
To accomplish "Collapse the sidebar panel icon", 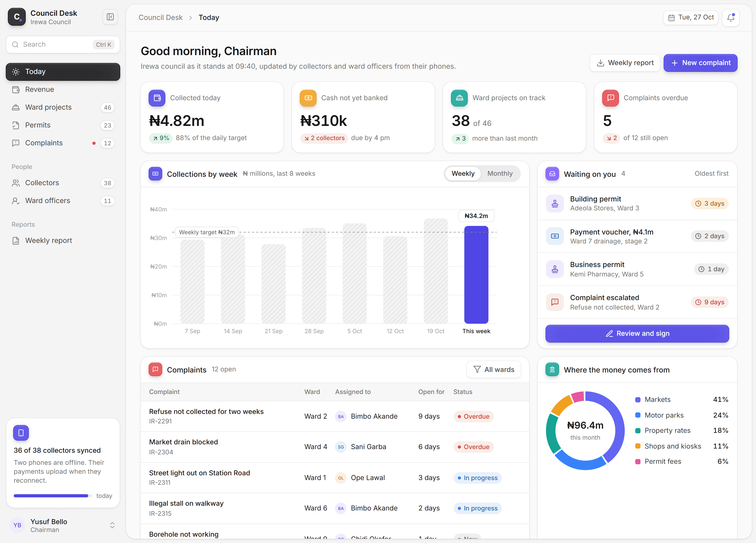I will pos(110,17).
